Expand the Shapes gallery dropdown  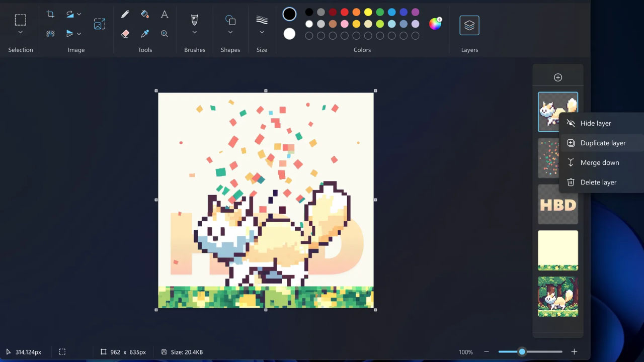[230, 33]
